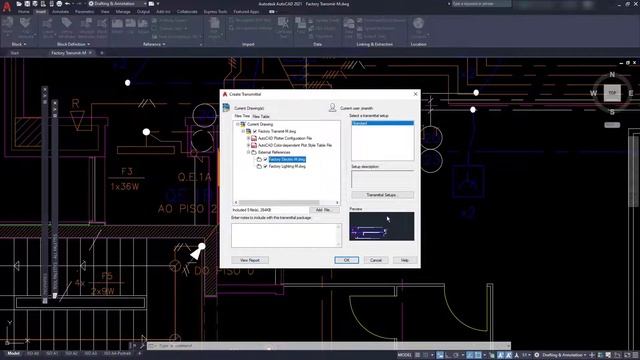Close the Factory Transmit-M file tab
The image size is (640, 360).
coord(90,53)
